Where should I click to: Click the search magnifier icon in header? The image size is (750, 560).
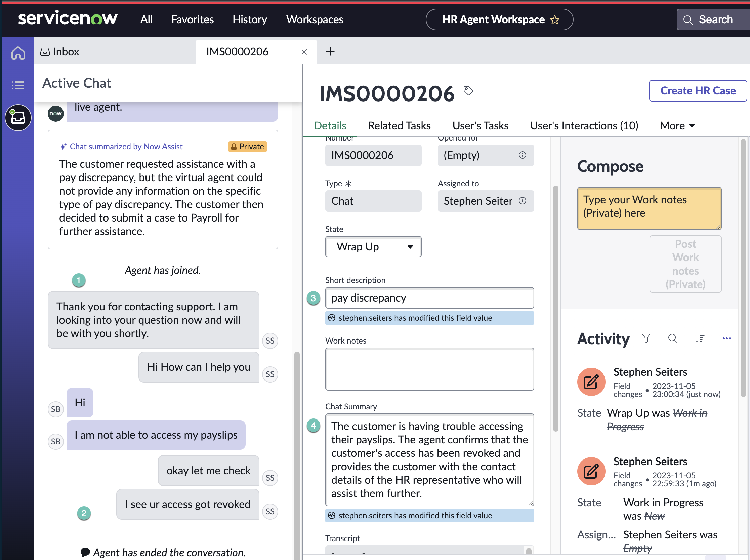click(687, 19)
